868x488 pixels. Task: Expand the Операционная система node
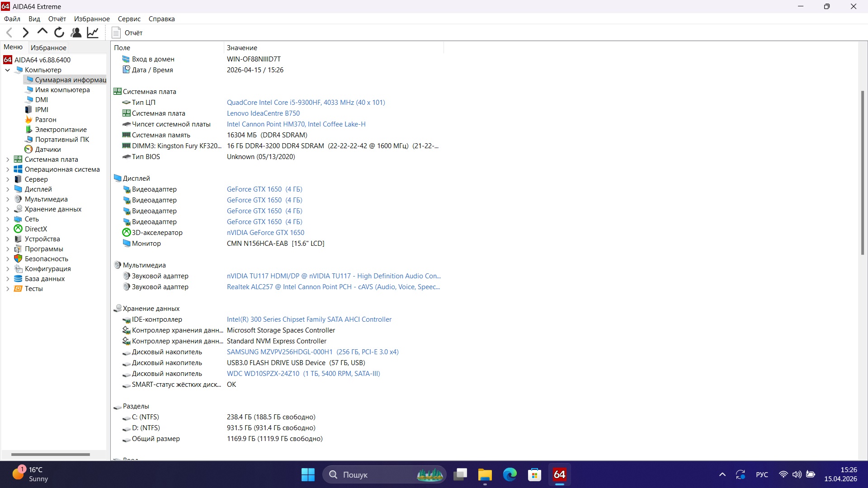[7, 169]
